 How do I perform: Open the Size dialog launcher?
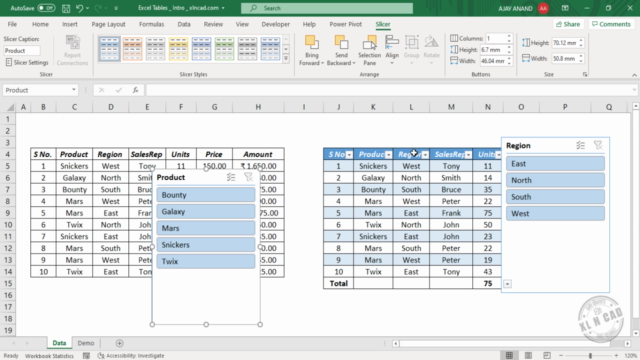coord(585,74)
